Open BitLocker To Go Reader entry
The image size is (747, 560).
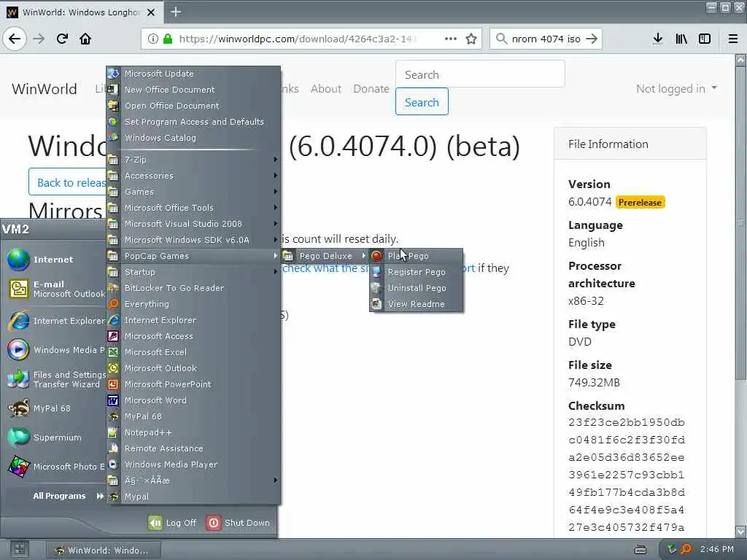click(x=193, y=288)
